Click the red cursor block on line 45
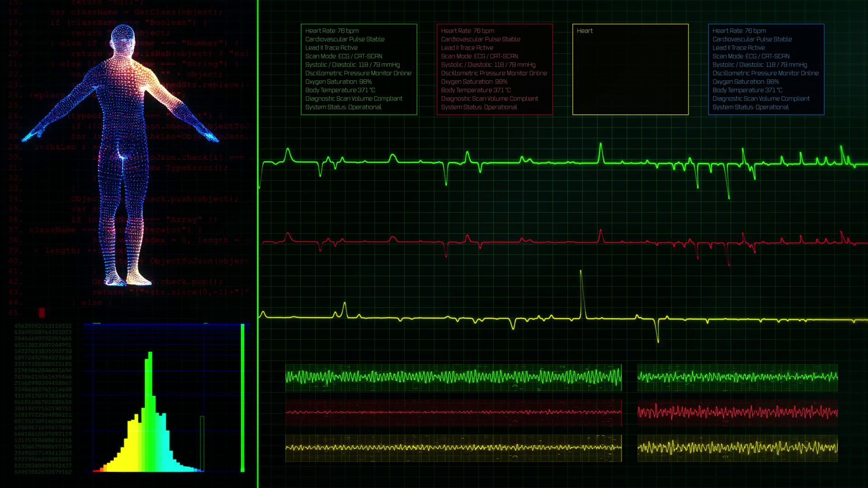The width and height of the screenshot is (868, 488). pyautogui.click(x=42, y=313)
